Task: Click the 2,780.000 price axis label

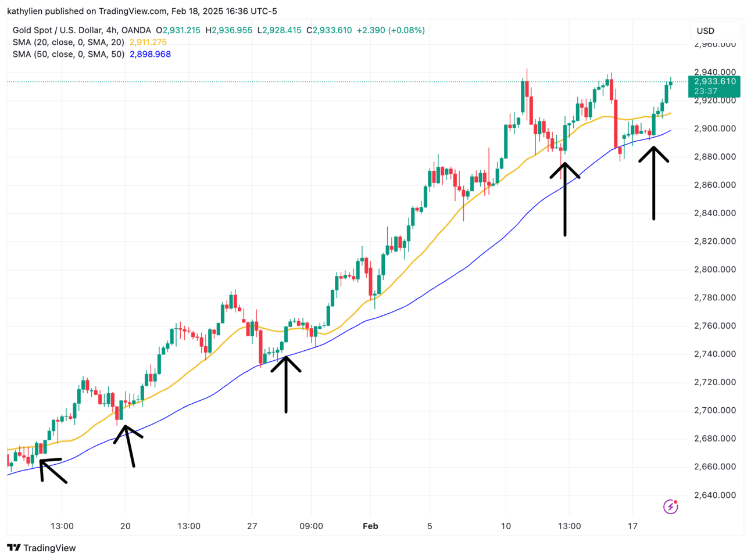Action: point(715,297)
